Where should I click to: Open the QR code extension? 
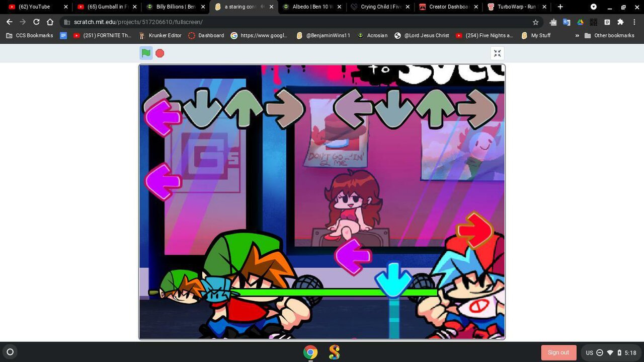click(594, 22)
